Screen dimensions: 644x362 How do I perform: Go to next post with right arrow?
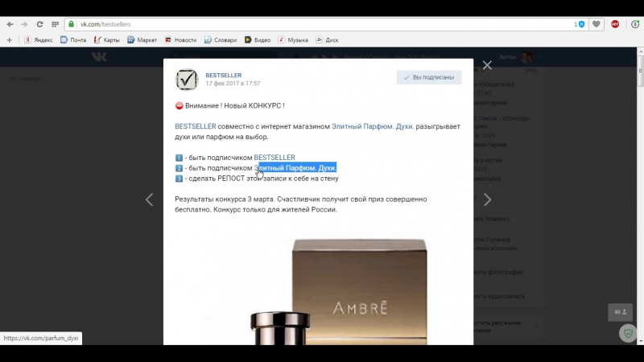pos(487,200)
